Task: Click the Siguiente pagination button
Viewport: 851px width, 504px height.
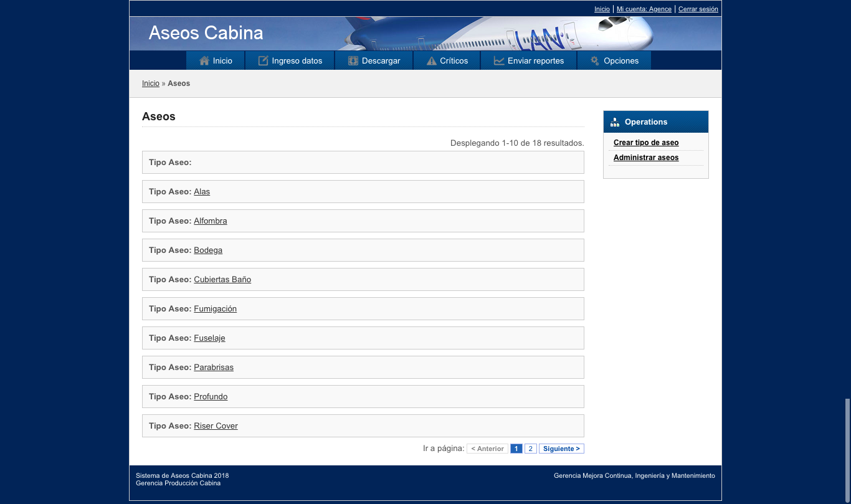Action: point(561,449)
